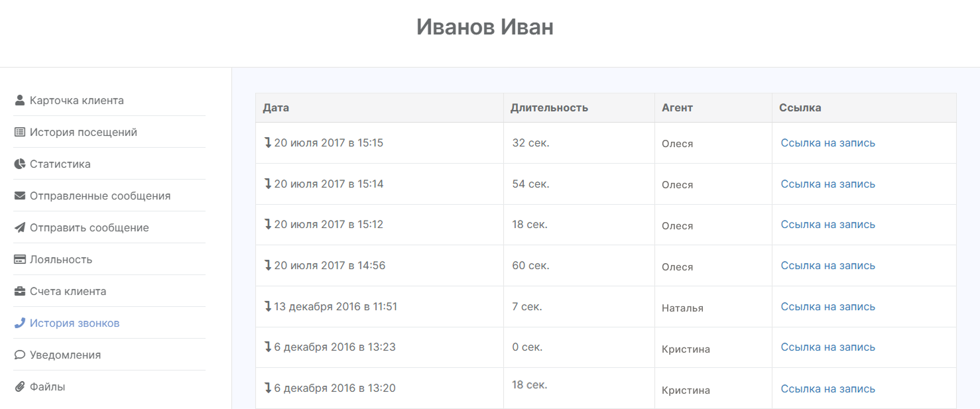The height and width of the screenshot is (409, 980).
Task: Open recording link for the 0 сек. call
Action: [827, 347]
